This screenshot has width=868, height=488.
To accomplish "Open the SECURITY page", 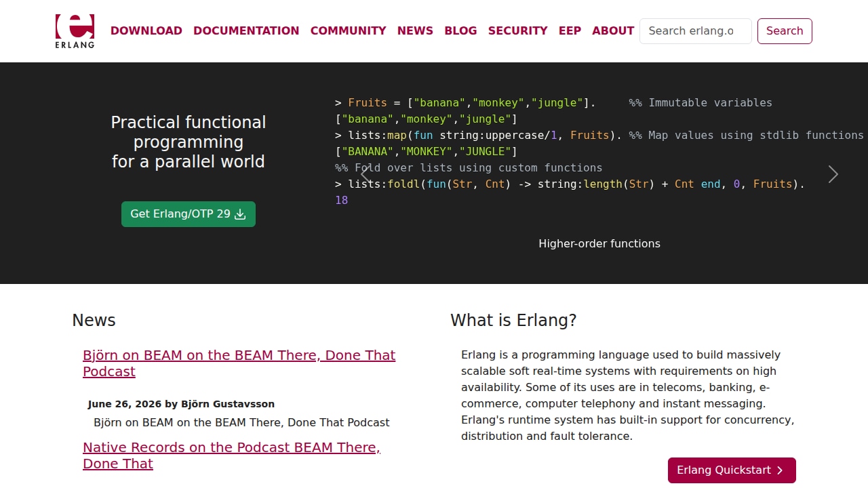I will point(518,30).
